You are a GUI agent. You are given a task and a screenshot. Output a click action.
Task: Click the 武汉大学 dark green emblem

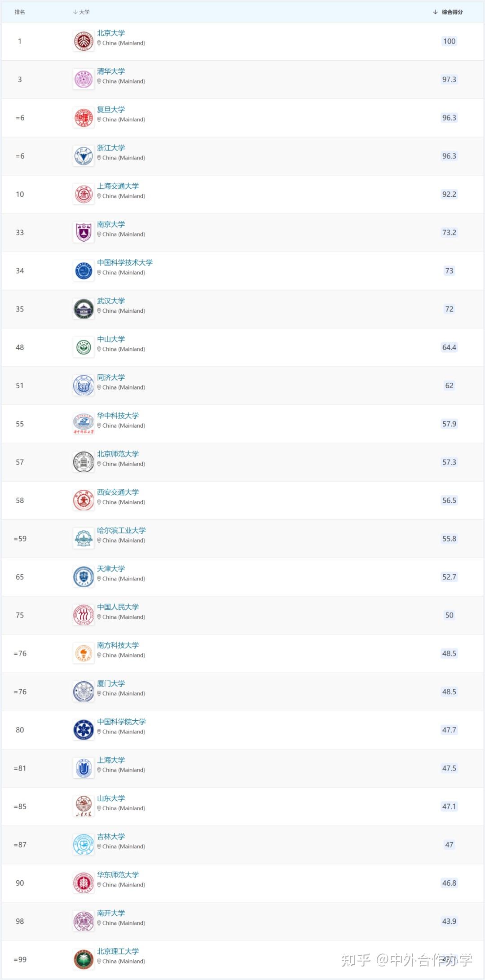click(x=84, y=309)
